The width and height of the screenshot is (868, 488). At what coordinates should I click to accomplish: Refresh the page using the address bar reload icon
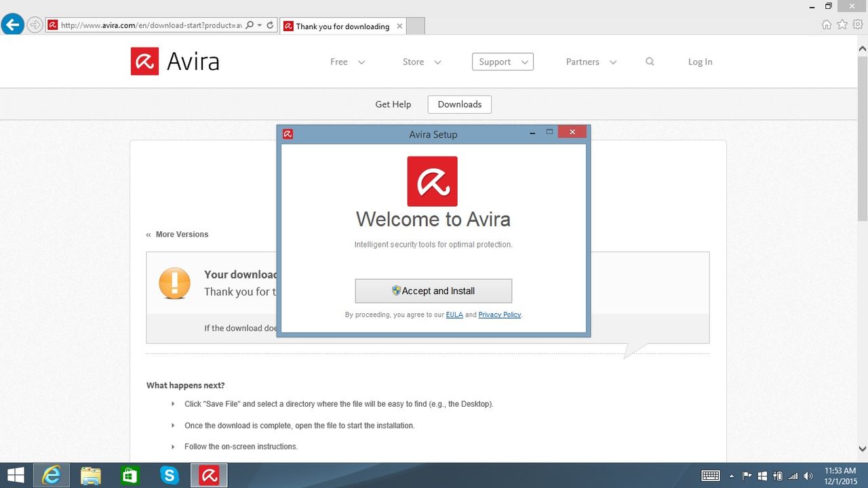(270, 26)
